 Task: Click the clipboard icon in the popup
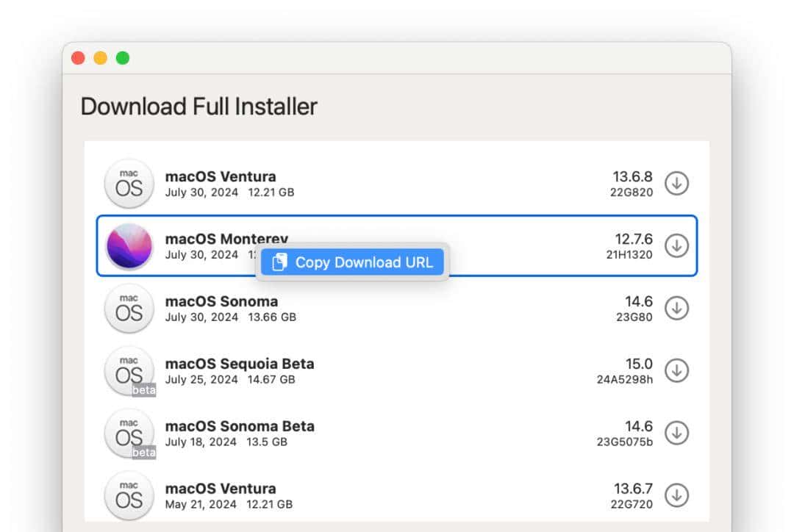278,262
